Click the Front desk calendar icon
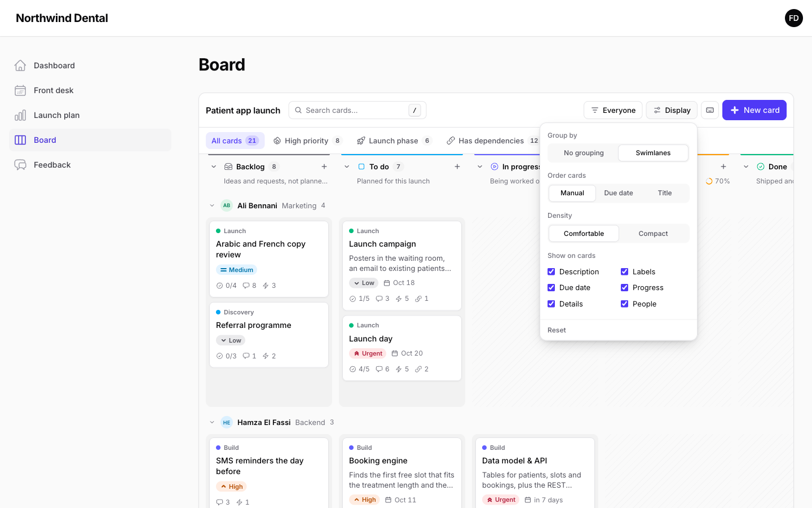 [x=20, y=90]
